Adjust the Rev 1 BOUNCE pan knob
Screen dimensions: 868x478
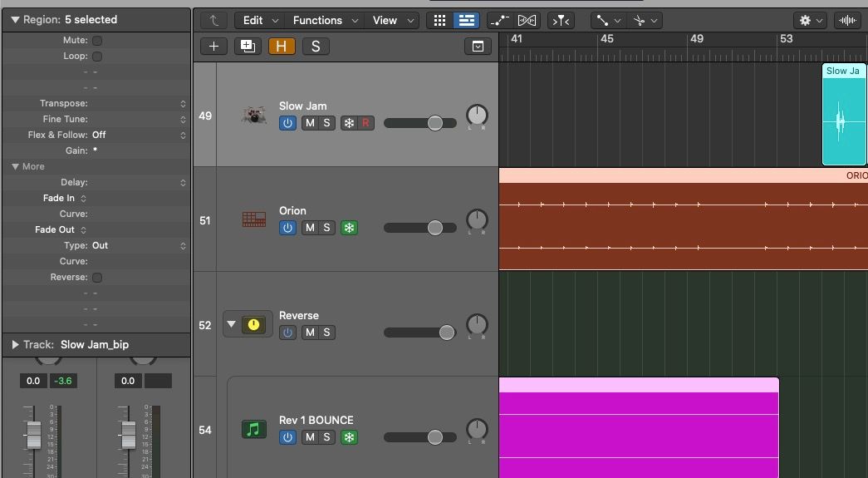click(477, 429)
